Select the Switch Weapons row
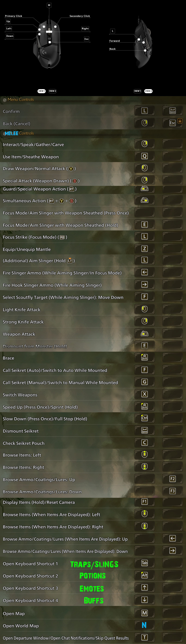Viewport: 186px width, 644px height. (x=20, y=395)
